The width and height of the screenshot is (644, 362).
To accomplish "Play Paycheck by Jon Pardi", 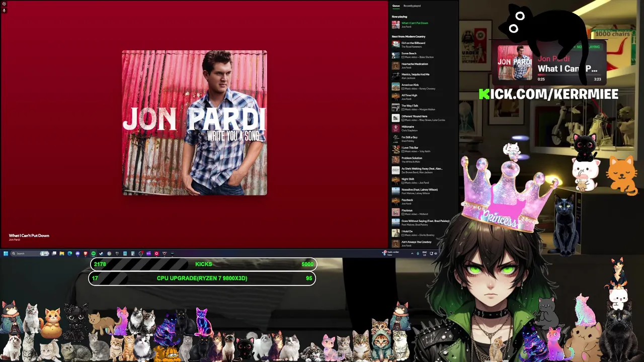I will (x=423, y=202).
